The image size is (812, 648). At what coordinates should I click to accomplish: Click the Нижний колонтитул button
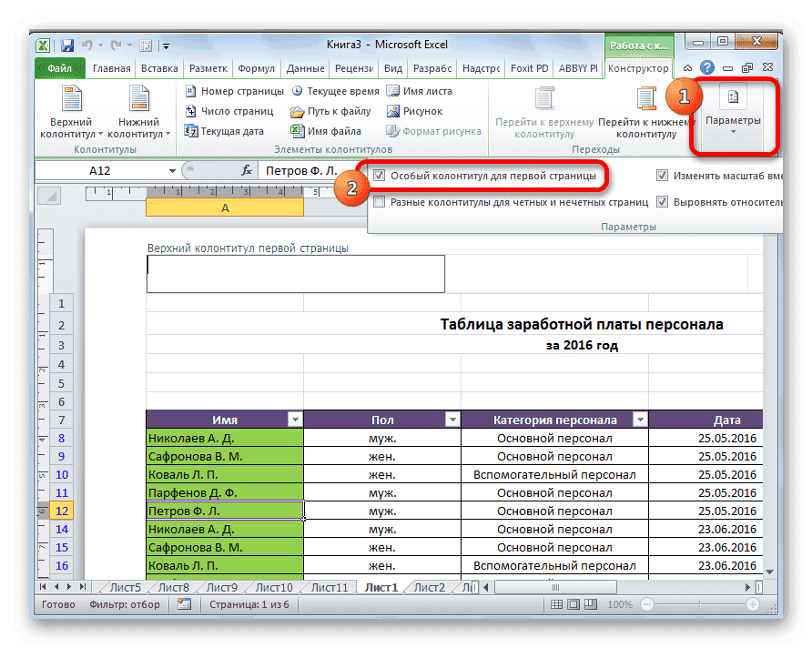click(x=140, y=109)
